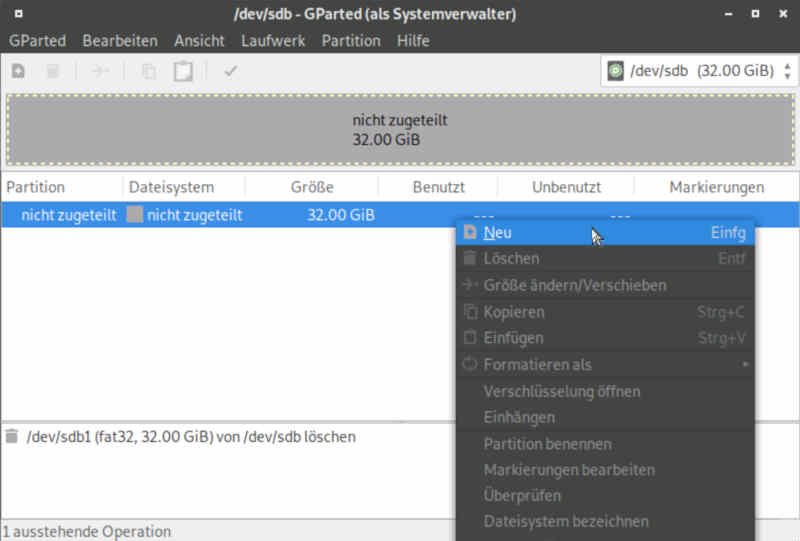The image size is (800, 541).
Task: Choose Dateisystem bezeichnen in context menu
Action: [x=605, y=521]
